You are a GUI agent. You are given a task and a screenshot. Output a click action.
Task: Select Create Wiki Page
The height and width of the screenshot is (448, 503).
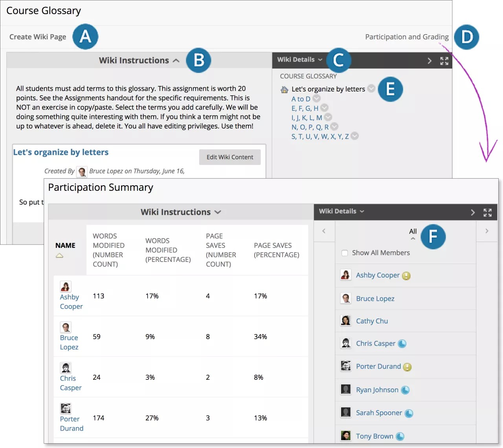(38, 37)
